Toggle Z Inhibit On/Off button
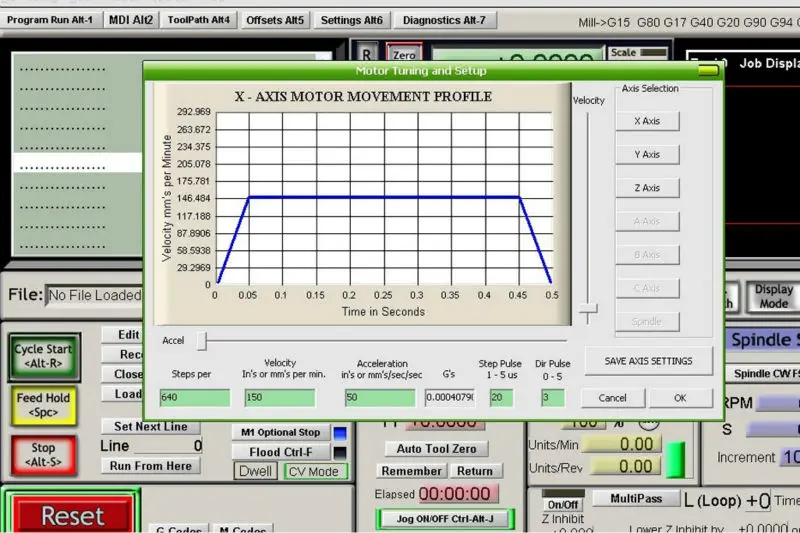800x533 pixels. [x=563, y=505]
